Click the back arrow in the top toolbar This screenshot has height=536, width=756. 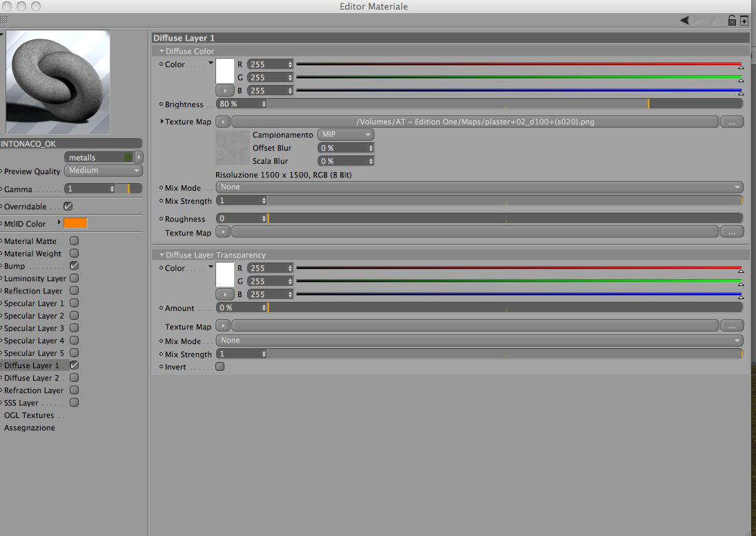(684, 20)
